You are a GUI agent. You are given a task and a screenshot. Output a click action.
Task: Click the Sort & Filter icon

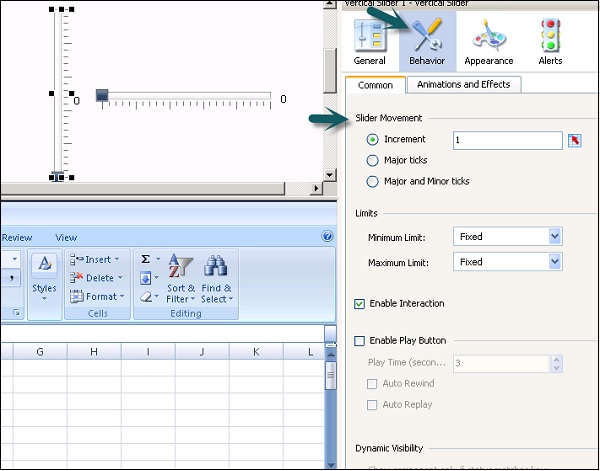[x=181, y=267]
